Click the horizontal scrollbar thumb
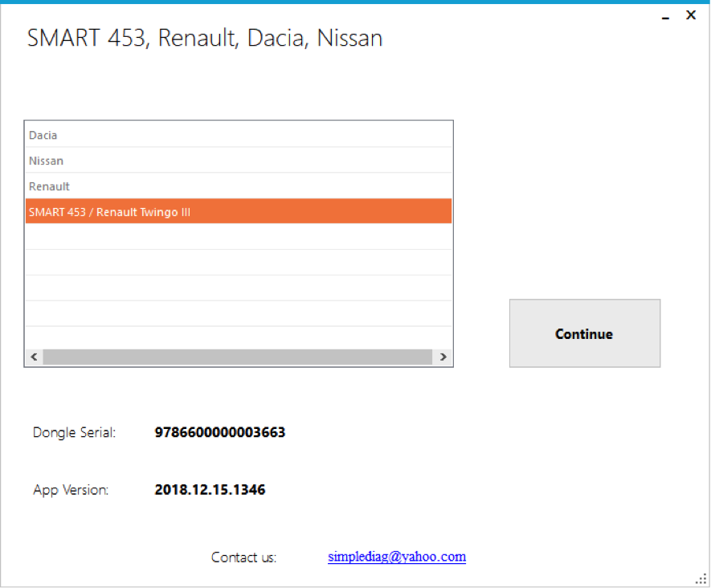 [238, 357]
